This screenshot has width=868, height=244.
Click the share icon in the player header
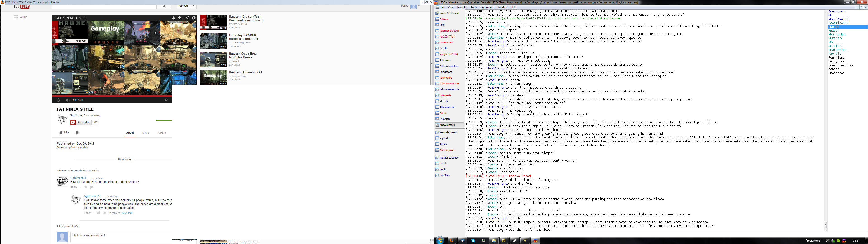187,18
